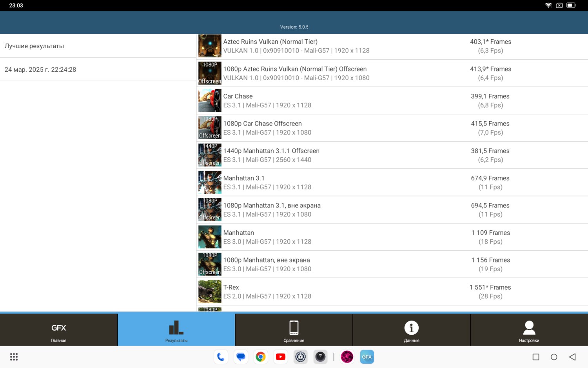Image resolution: width=588 pixels, height=368 pixels.
Task: Open the app drawer grid icon
Action: [x=14, y=357]
